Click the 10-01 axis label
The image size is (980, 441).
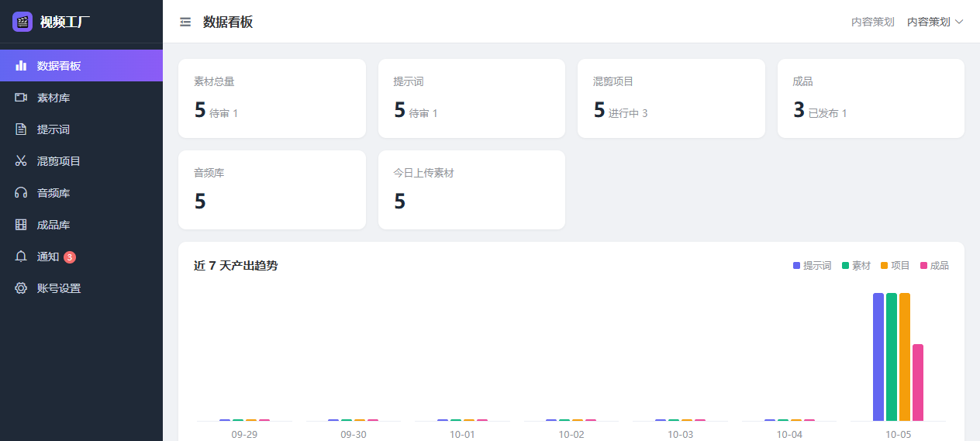coord(462,434)
